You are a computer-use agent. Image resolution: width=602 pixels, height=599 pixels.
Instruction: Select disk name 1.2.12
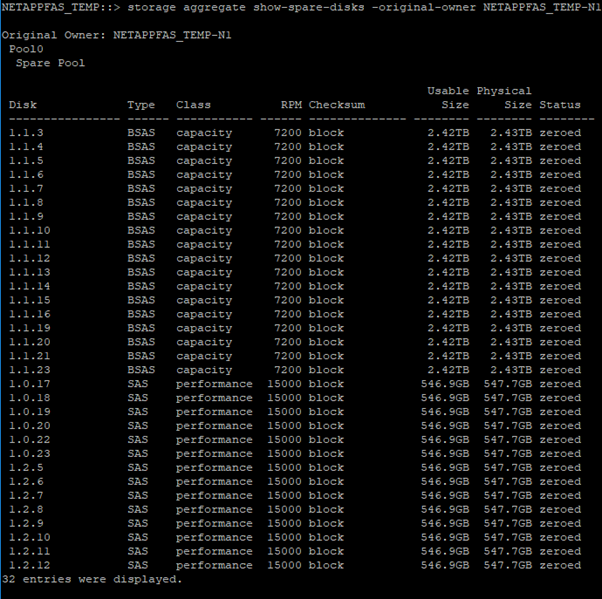[30, 565]
